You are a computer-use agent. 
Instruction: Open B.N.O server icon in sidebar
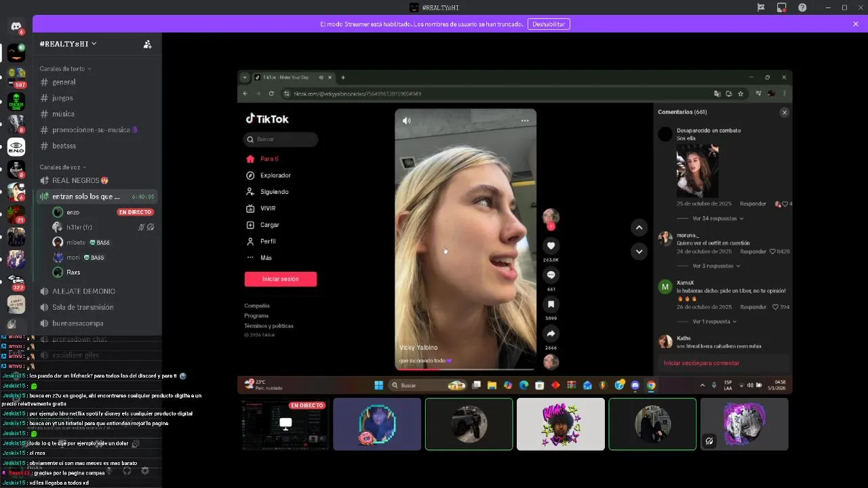[16, 146]
